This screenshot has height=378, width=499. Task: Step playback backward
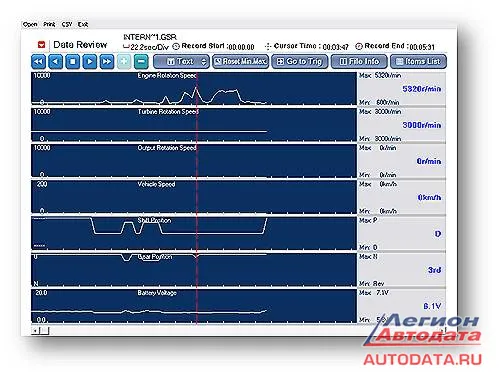click(x=55, y=62)
